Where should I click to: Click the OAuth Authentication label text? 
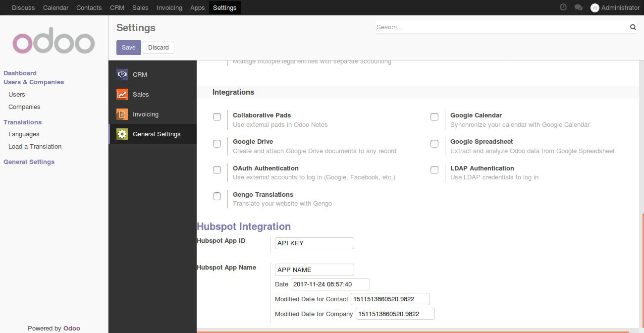click(266, 168)
